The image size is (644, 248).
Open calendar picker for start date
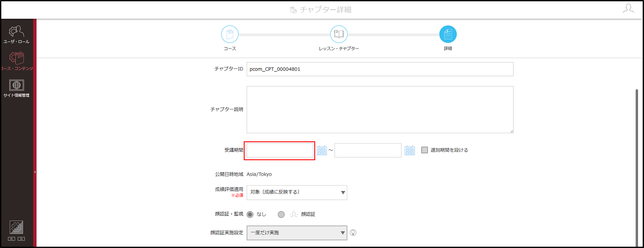coord(322,150)
